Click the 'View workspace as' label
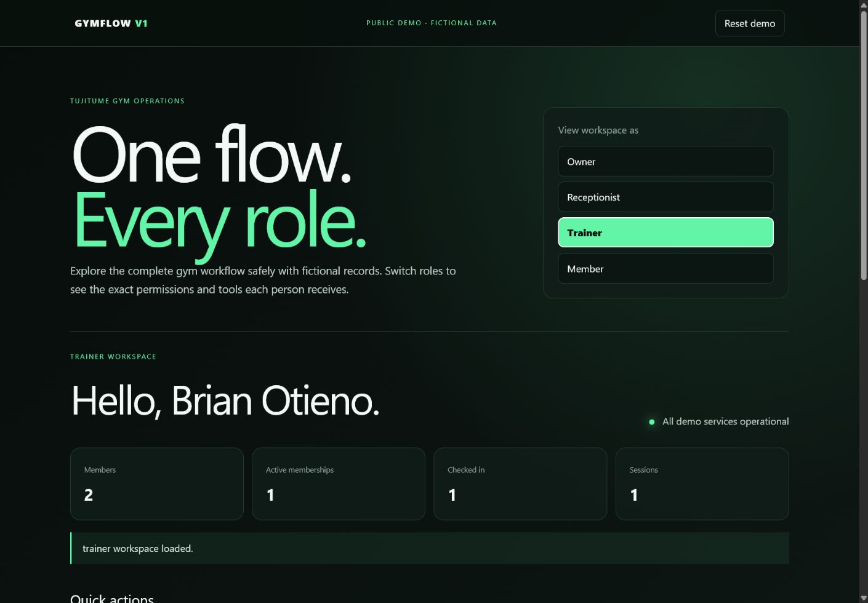Viewport: 868px width, 603px height. 598,130
